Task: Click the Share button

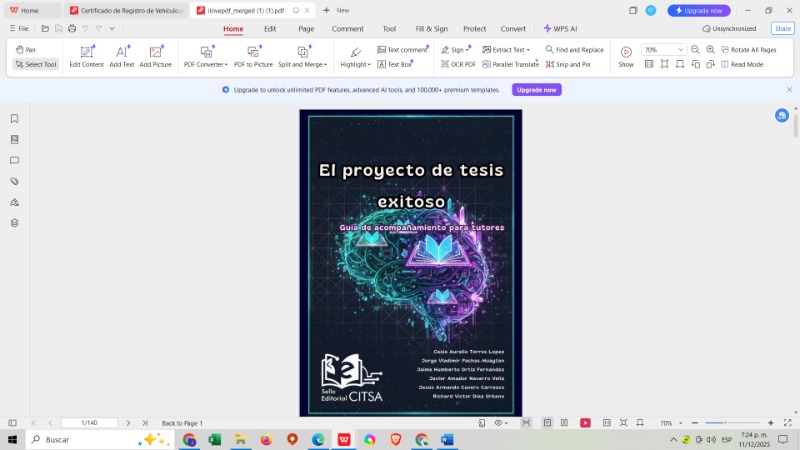Action: click(781, 29)
